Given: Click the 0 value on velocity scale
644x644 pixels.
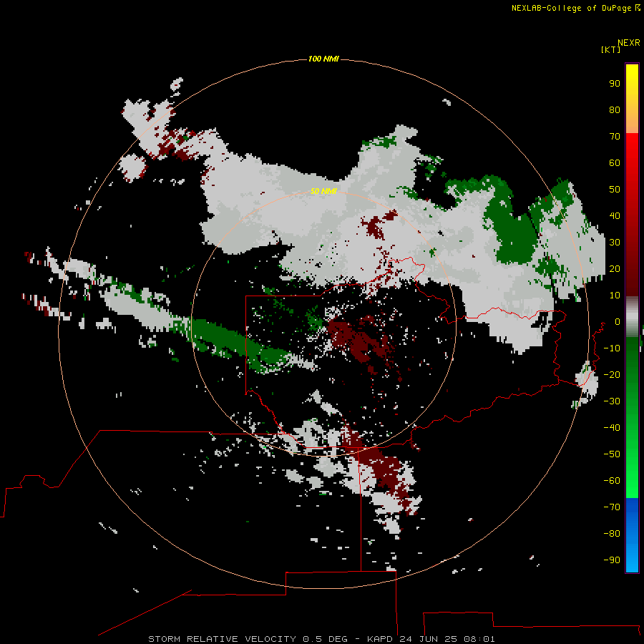Looking at the screenshot, I should tap(618, 321).
